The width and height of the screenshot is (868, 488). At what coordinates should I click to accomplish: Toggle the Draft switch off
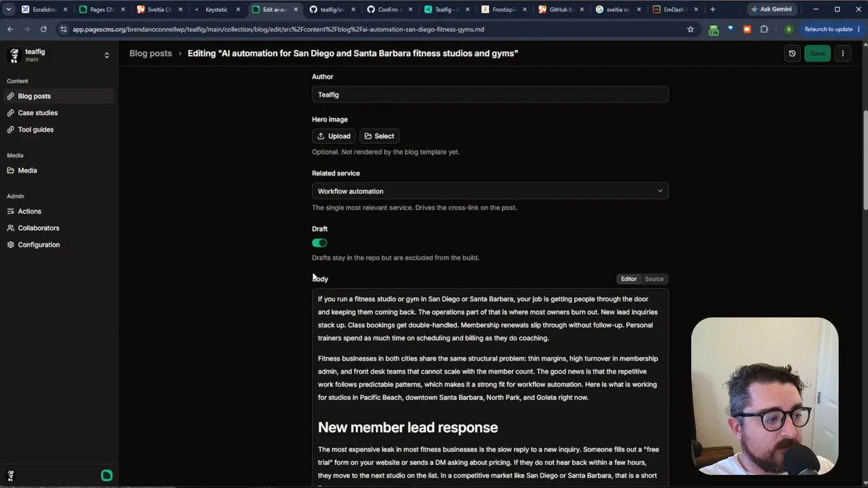pyautogui.click(x=319, y=243)
